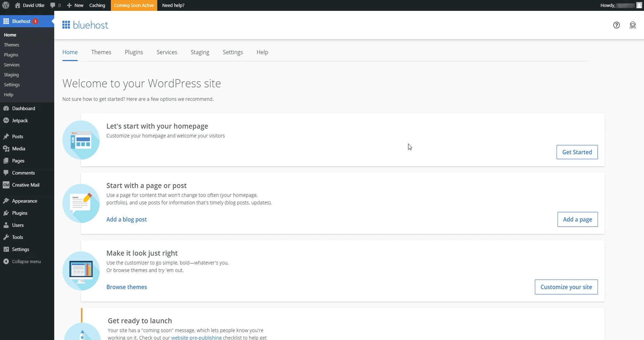
Task: Open the help question mark icon
Action: click(x=617, y=25)
